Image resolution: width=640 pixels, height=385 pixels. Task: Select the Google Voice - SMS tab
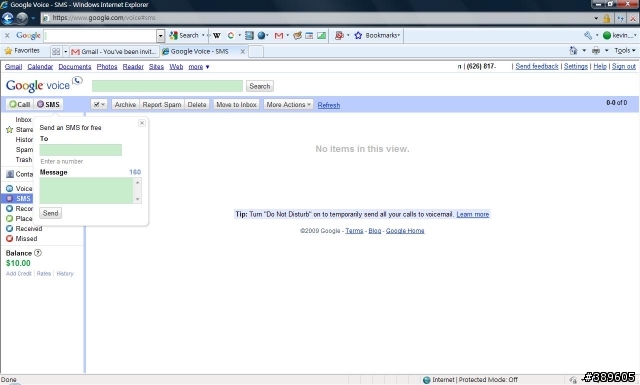(x=199, y=51)
